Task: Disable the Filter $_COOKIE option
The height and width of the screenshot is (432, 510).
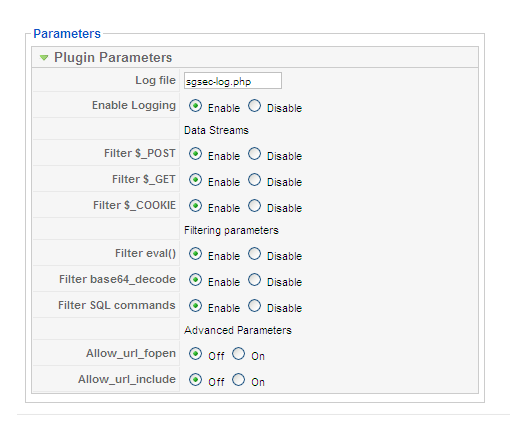Action: click(254, 206)
